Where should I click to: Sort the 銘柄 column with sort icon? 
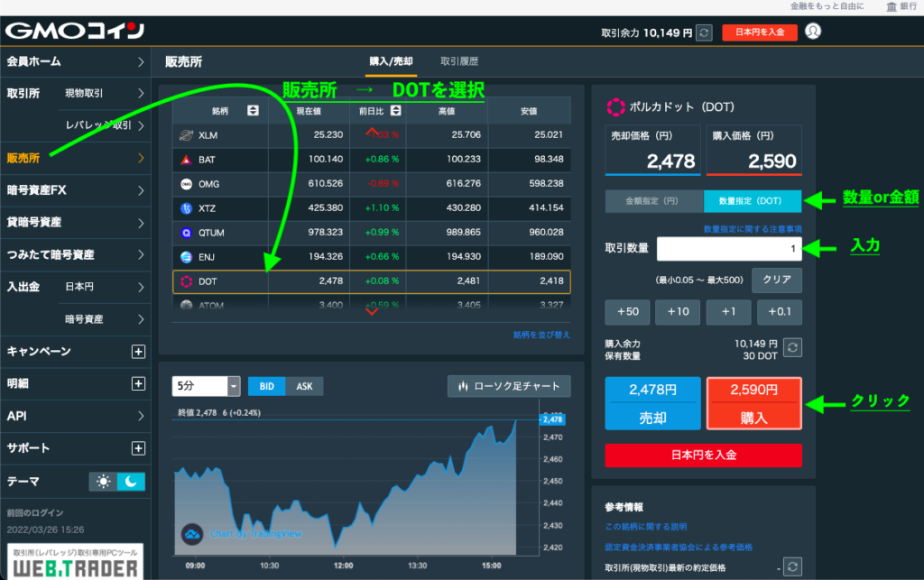[253, 111]
